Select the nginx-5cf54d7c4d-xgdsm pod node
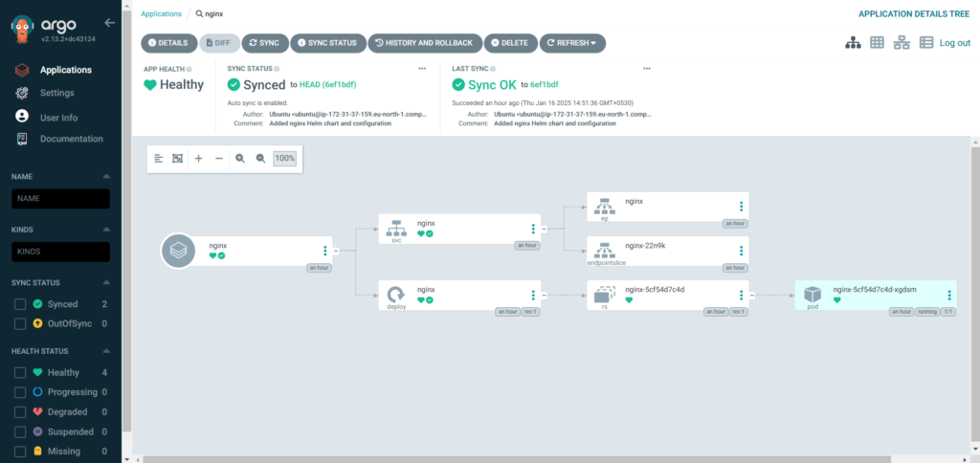 (876, 295)
